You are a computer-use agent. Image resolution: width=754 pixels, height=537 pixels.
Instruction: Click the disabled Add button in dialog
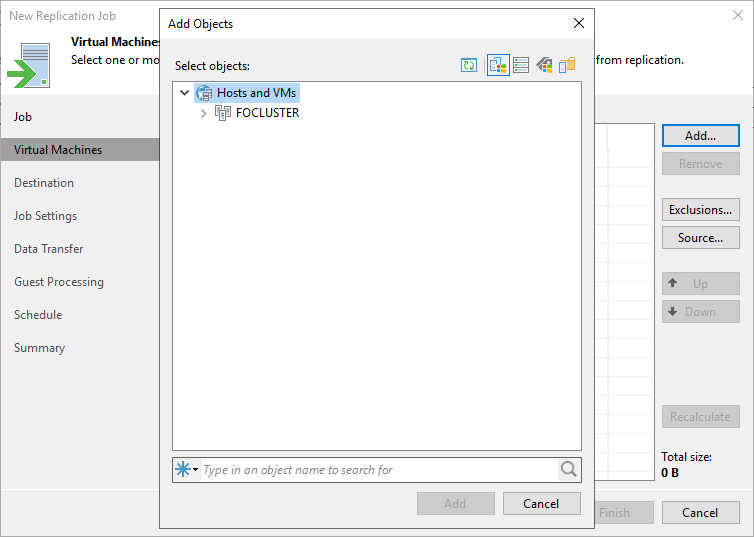point(455,503)
